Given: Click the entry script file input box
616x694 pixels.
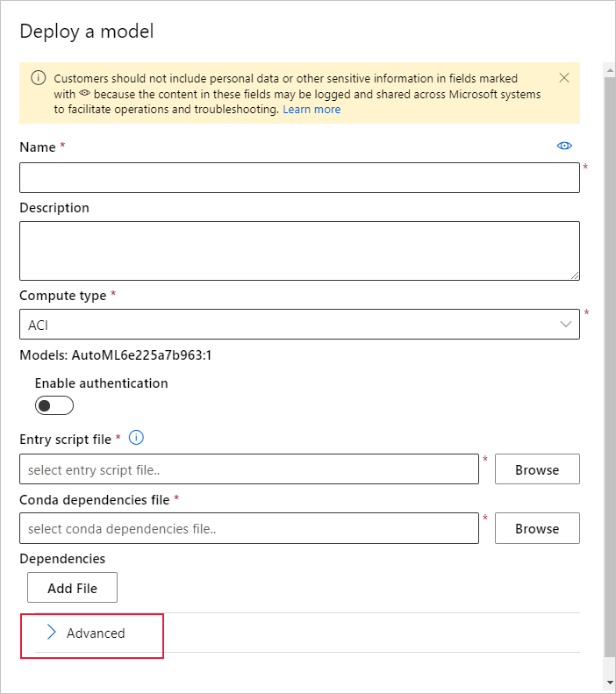Looking at the screenshot, I should 249,469.
